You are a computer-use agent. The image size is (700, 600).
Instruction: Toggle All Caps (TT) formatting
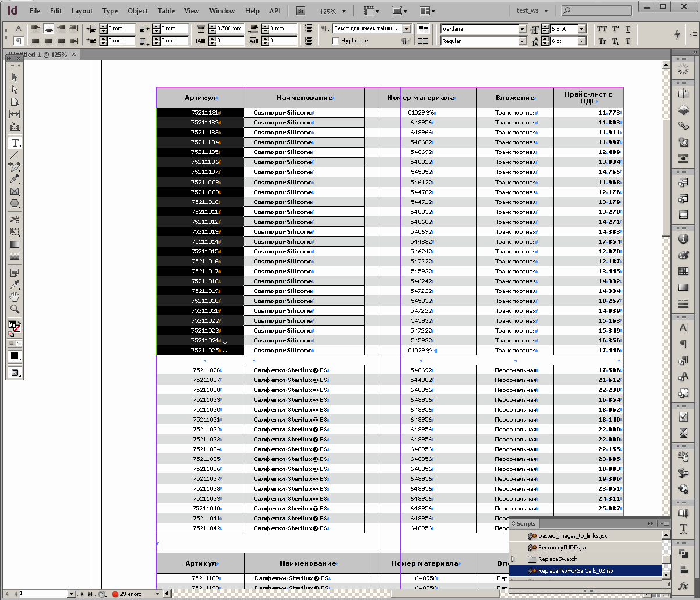click(x=602, y=29)
